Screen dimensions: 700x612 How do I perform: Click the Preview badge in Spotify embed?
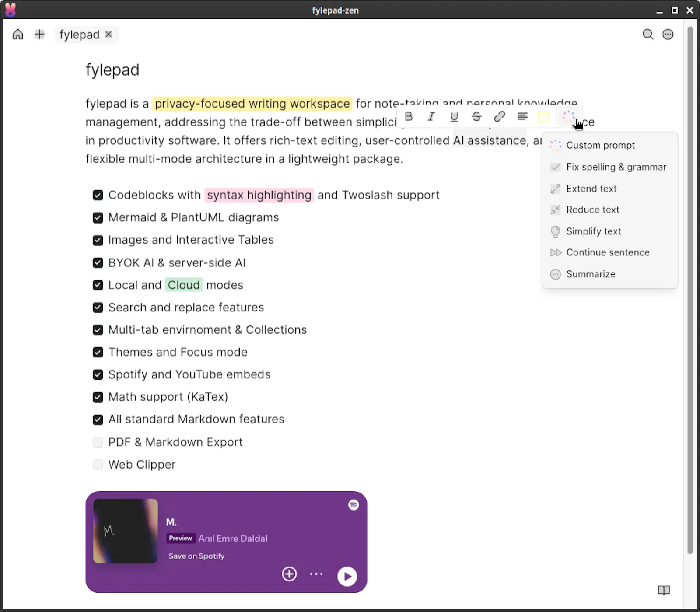pos(181,539)
